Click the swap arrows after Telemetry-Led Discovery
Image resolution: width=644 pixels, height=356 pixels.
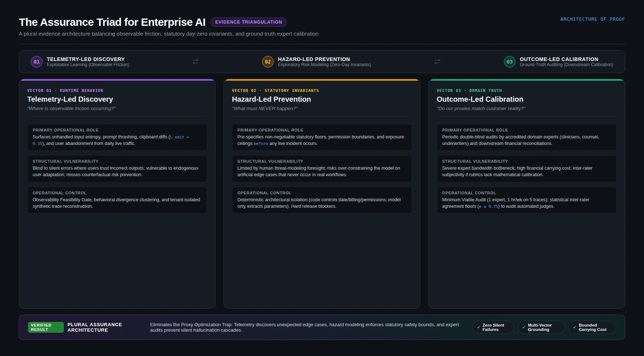196,62
